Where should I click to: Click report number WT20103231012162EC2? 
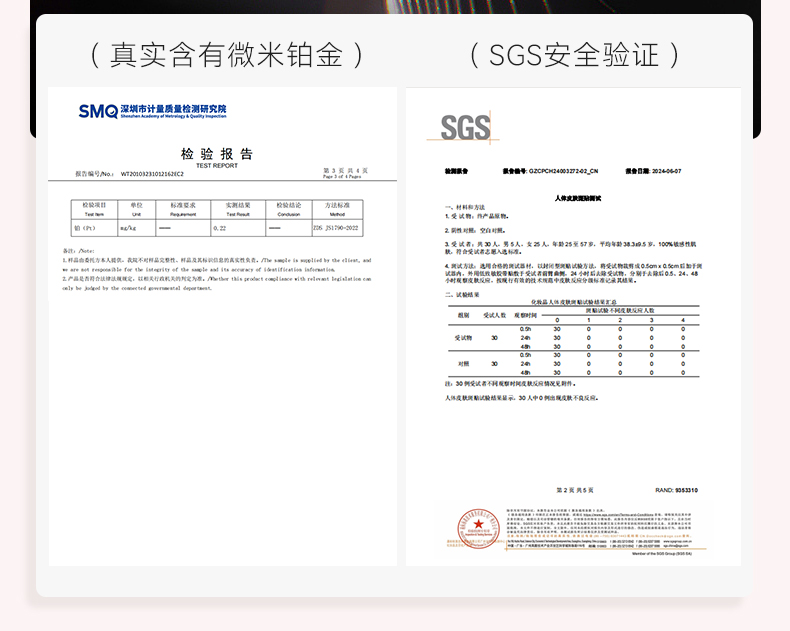tap(152, 174)
